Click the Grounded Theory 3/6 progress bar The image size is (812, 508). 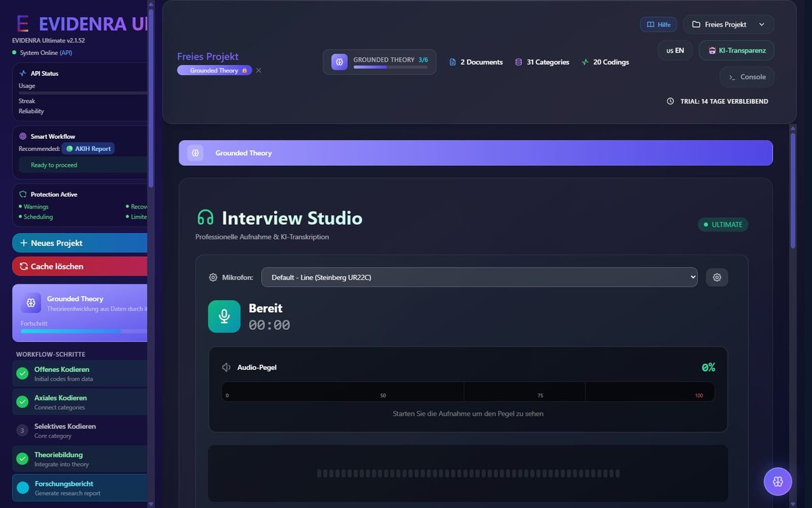[x=390, y=67]
